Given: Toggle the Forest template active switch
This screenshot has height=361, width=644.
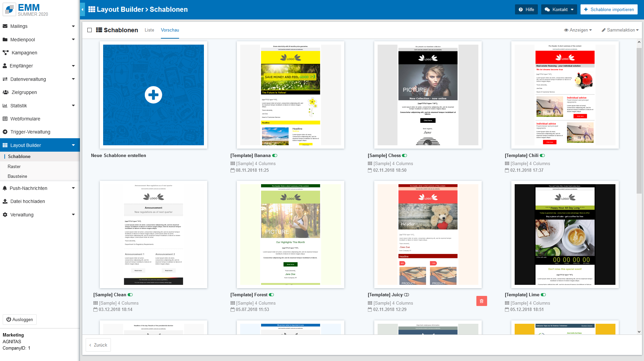Looking at the screenshot, I should [x=271, y=295].
